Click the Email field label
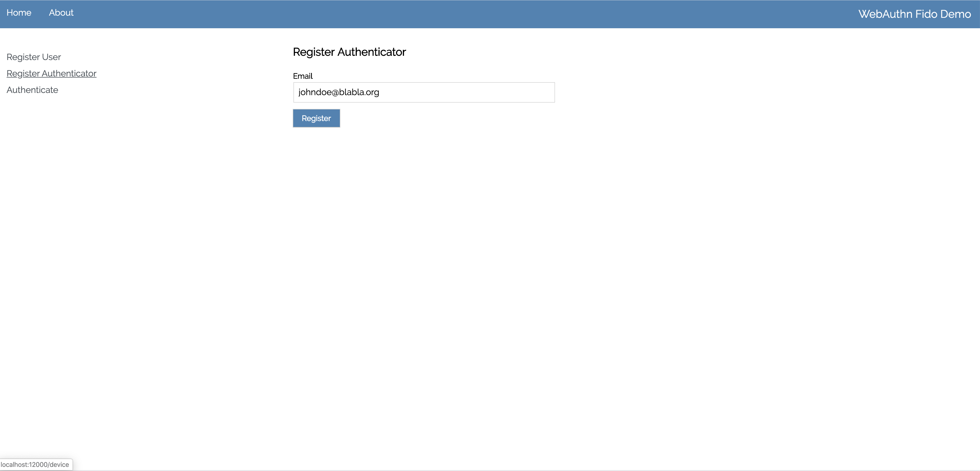Viewport: 980px width, 471px height. coord(303,76)
